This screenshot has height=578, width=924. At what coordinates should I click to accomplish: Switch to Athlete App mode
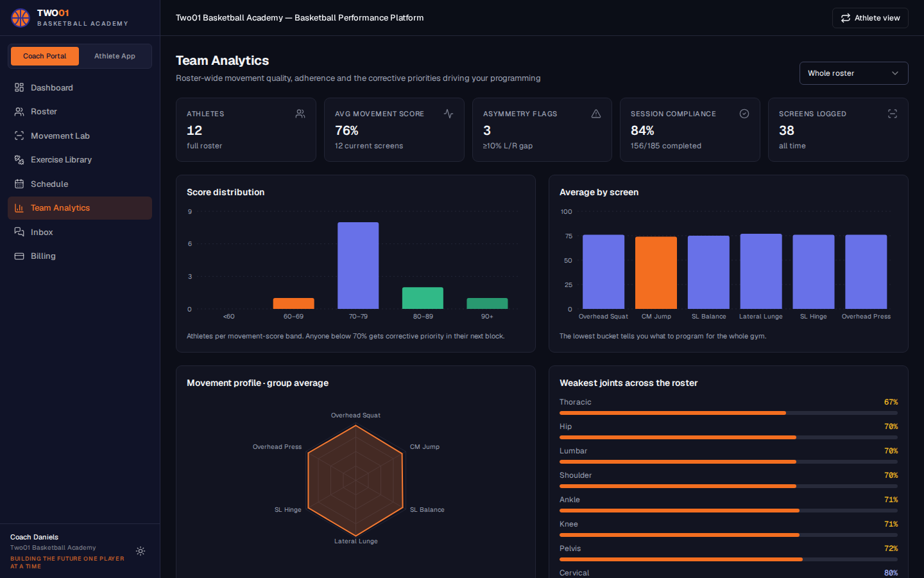click(115, 56)
